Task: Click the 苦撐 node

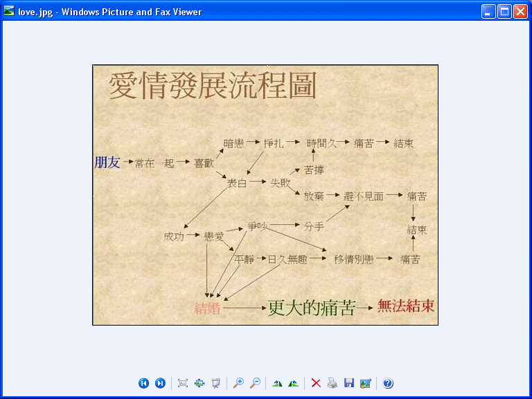Action: point(314,170)
